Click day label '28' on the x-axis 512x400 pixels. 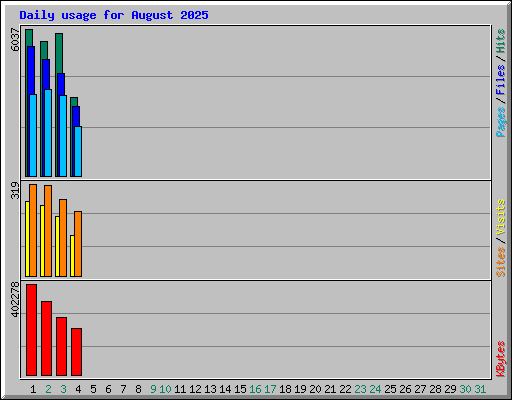point(435,389)
